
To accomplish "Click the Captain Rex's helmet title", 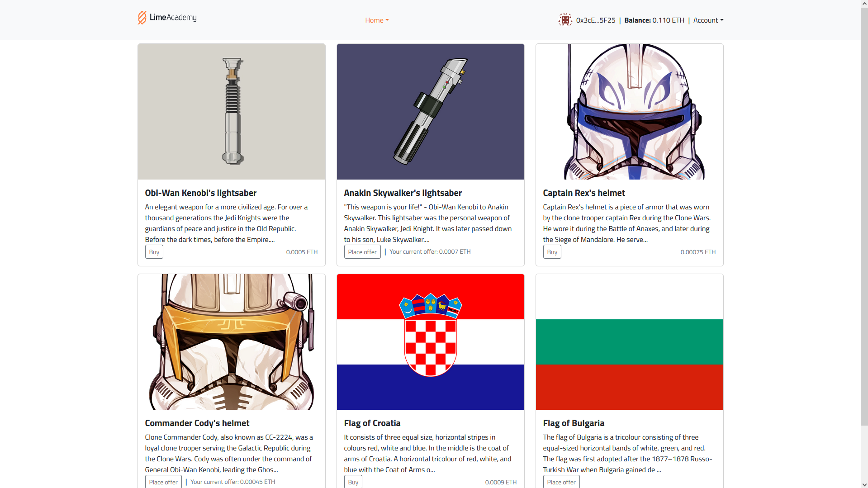I will point(584,193).
